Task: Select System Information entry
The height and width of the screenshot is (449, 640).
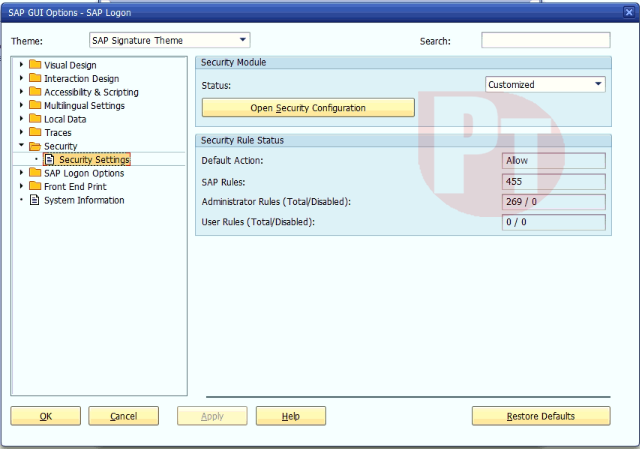Action: pyautogui.click(x=84, y=200)
